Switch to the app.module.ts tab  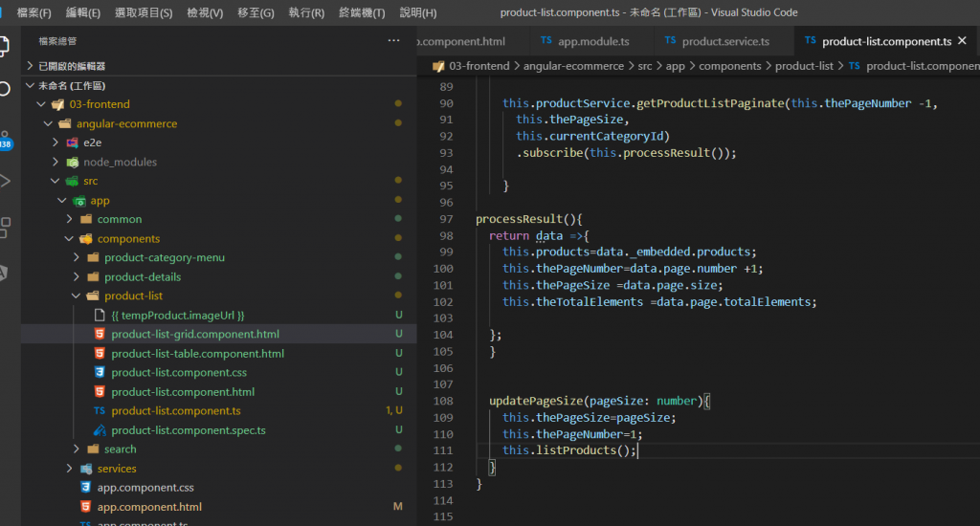[592, 41]
